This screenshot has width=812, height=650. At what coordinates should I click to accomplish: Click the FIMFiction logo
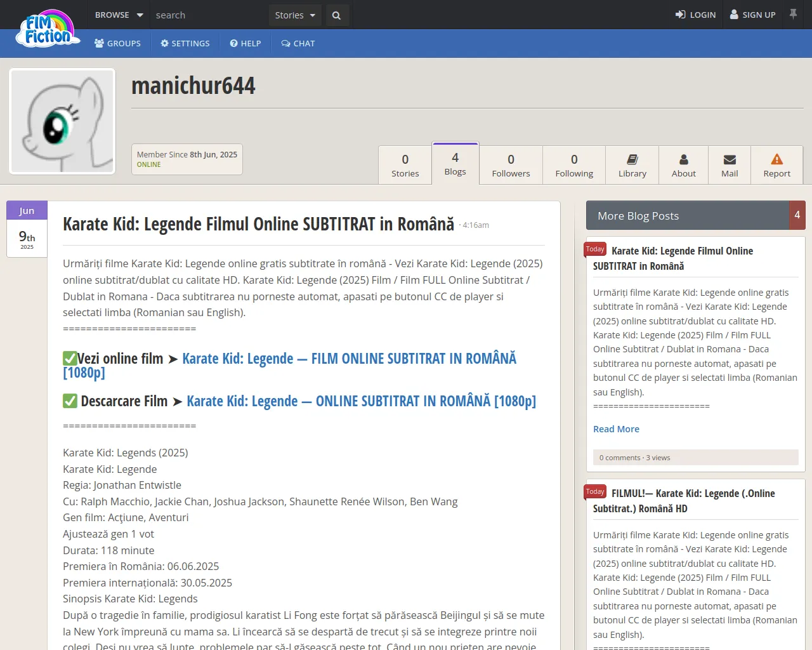pos(49,30)
